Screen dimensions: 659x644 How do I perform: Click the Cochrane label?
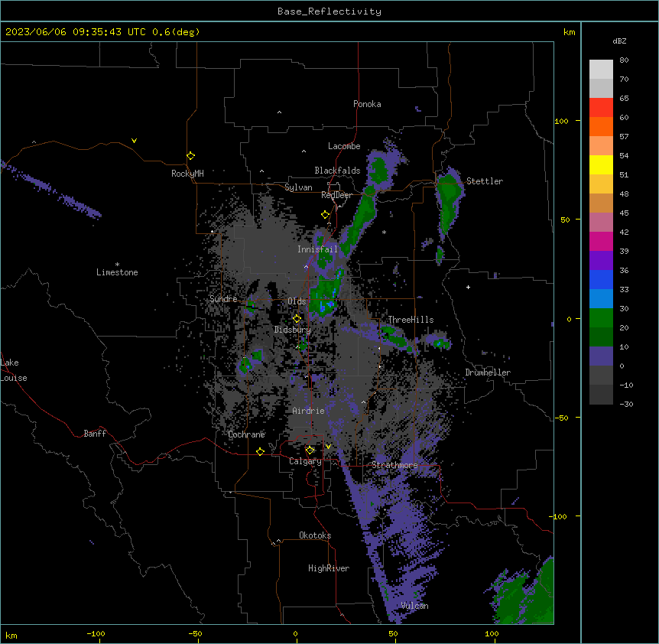[246, 434]
